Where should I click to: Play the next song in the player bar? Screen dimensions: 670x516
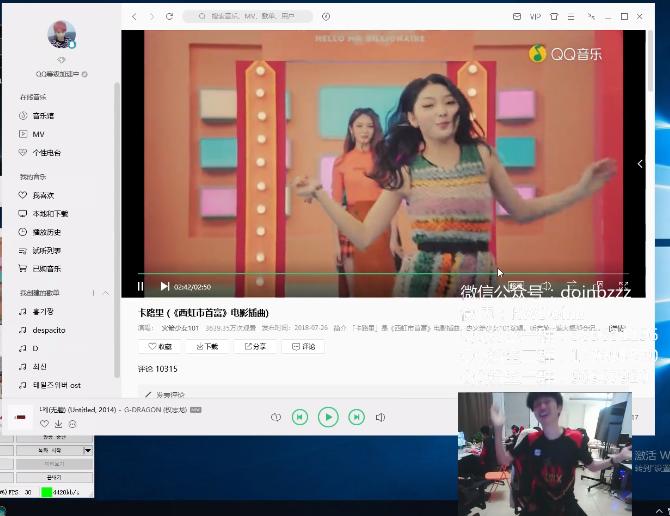(x=356, y=417)
